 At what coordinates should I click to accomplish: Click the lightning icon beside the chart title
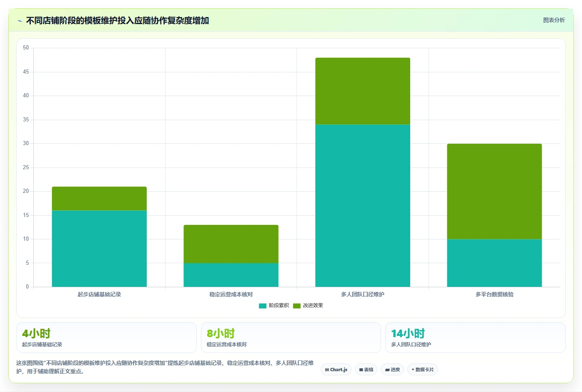(x=20, y=21)
